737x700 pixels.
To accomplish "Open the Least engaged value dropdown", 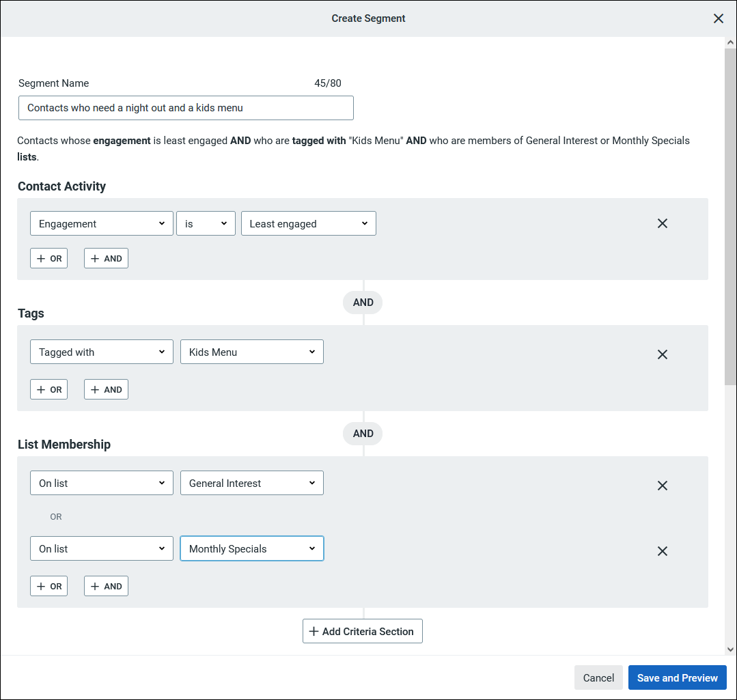I will [308, 223].
